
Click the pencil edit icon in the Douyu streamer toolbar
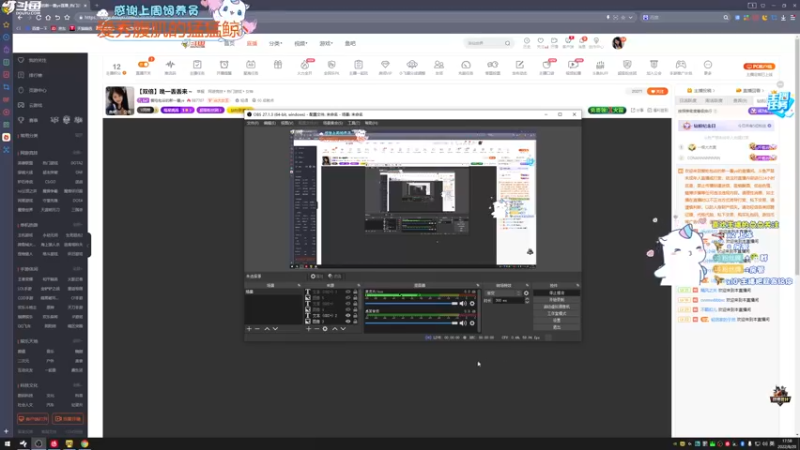tap(519, 65)
